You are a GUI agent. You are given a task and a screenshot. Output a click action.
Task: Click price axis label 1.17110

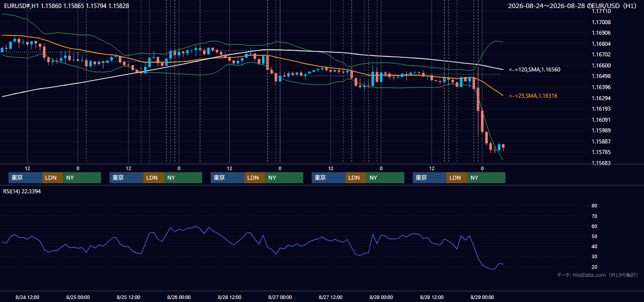click(x=601, y=11)
